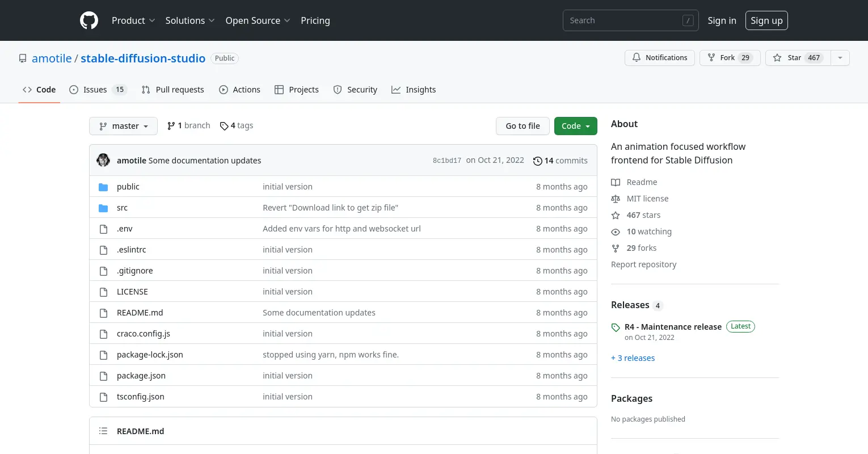Click the Notifications bell button
Viewport: 868px width, 454px height.
coord(659,58)
